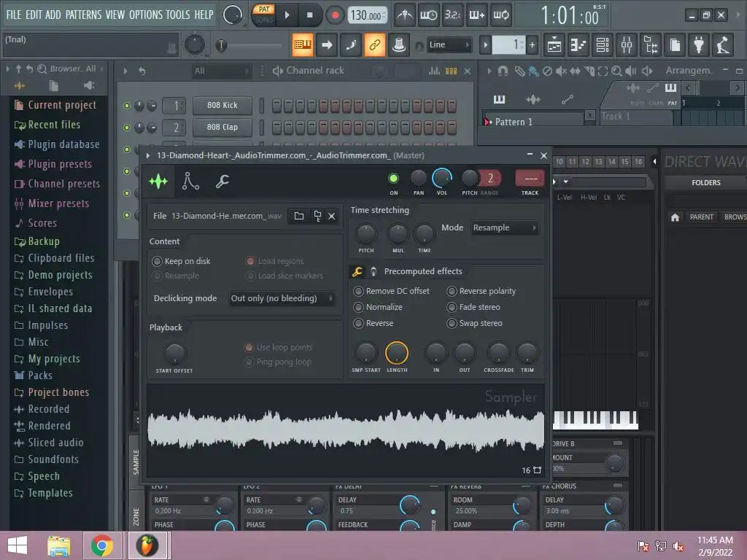Open the Channel rack view icon
The image size is (747, 560).
603,45
